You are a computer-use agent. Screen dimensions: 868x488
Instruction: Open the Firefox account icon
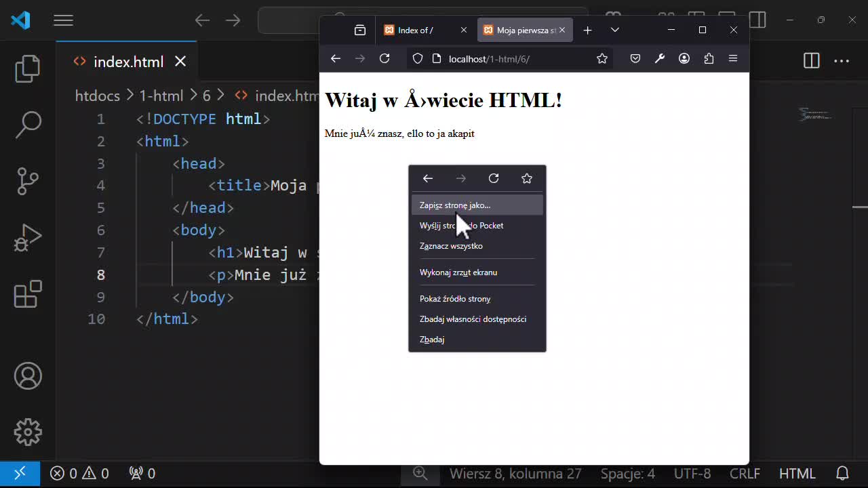pos(684,59)
